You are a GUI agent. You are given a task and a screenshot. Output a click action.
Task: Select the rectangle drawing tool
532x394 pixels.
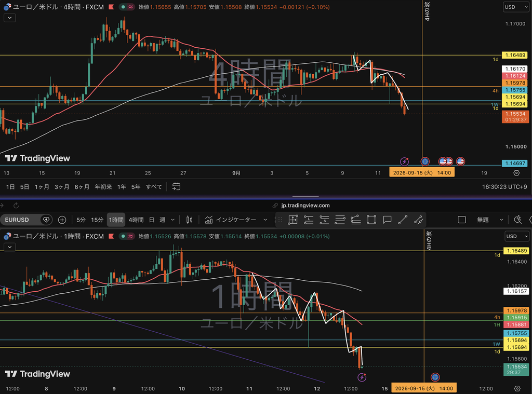point(371,220)
